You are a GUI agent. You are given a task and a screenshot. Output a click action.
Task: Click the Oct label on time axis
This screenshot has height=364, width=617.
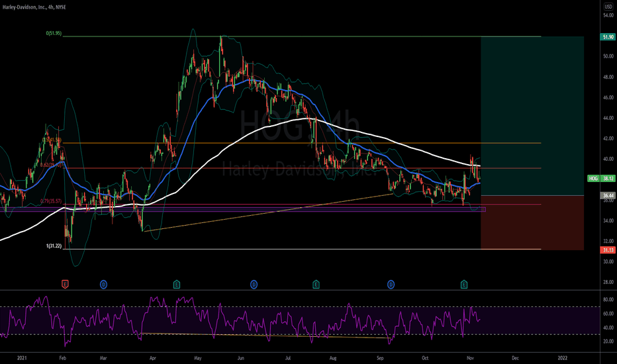coord(425,358)
